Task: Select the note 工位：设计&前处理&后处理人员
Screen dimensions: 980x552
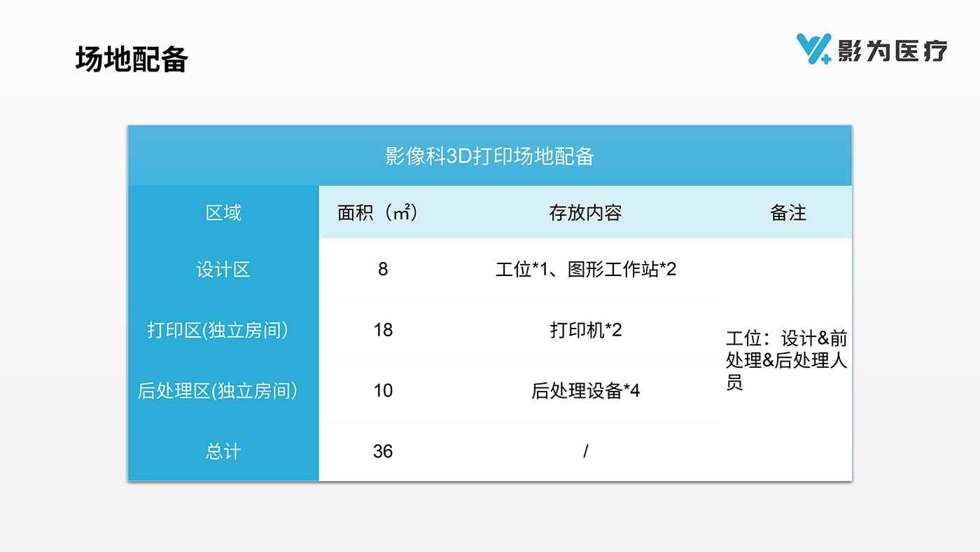Action: (x=787, y=361)
